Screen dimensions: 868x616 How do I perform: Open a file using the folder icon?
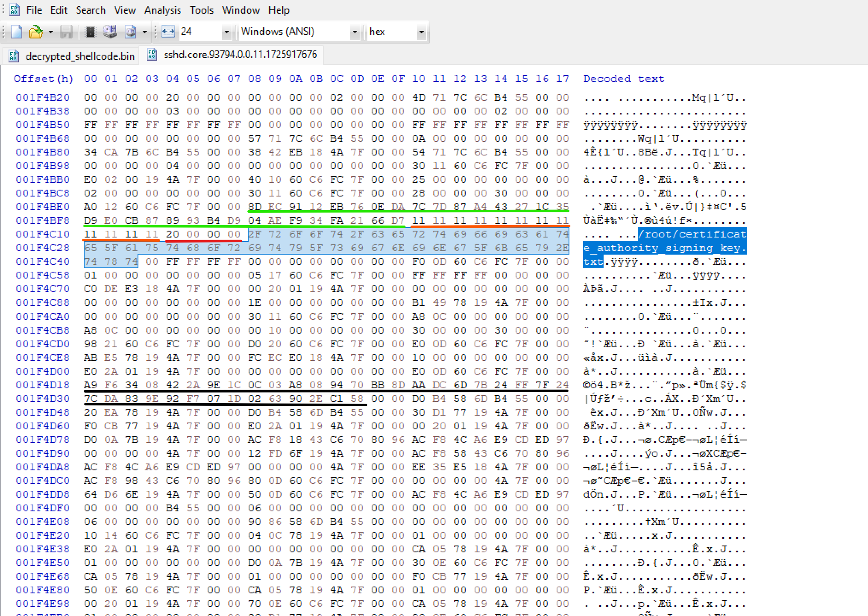coord(36,32)
